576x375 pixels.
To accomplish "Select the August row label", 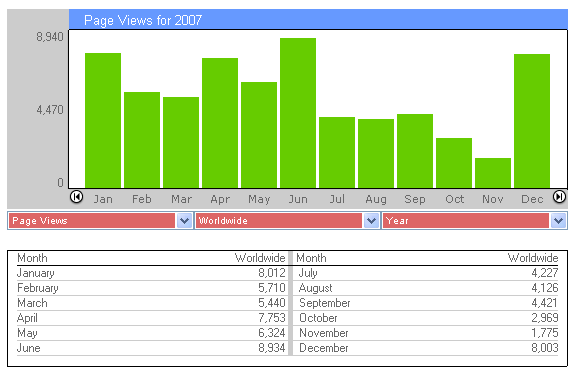I will point(316,288).
